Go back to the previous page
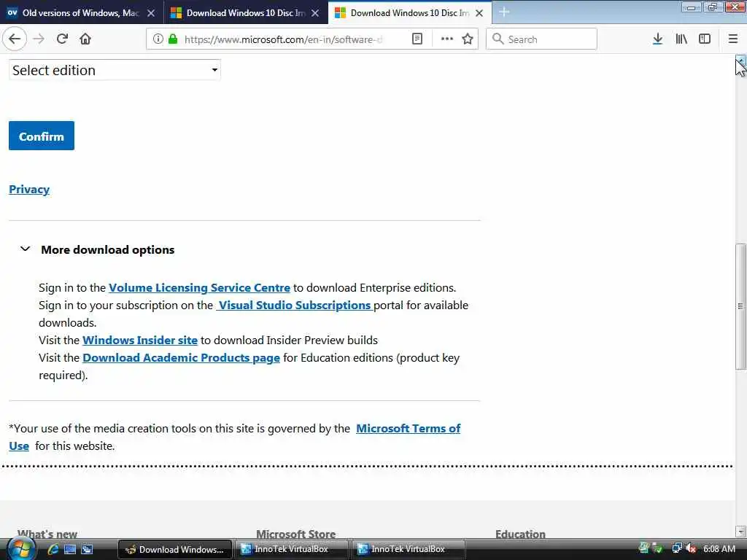 [x=15, y=39]
